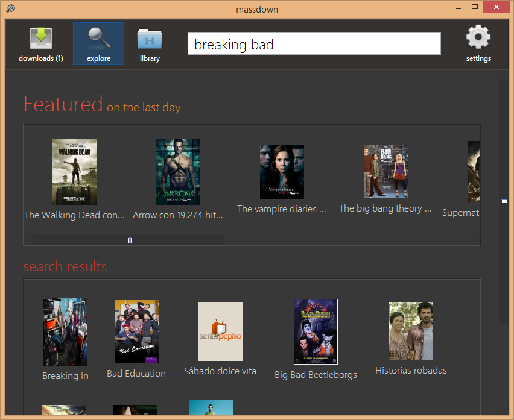Open the downloads (1) section
This screenshot has width=514, height=420.
[40, 44]
